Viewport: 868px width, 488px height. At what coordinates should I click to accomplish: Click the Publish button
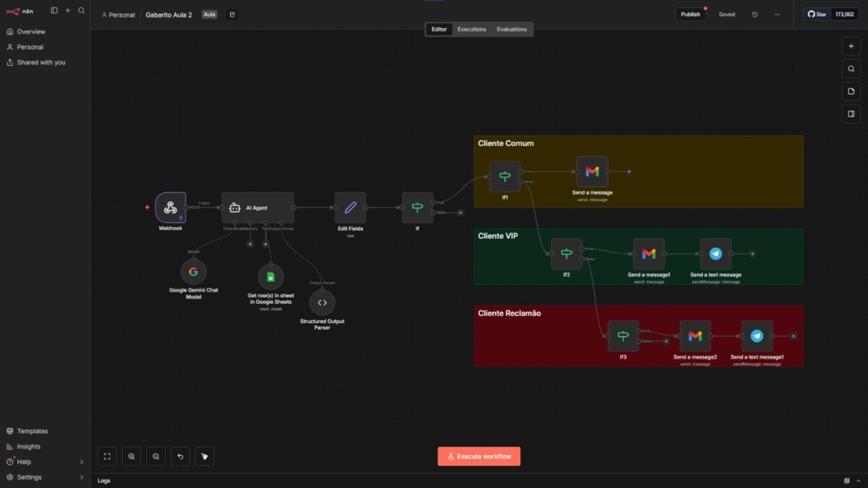click(690, 14)
